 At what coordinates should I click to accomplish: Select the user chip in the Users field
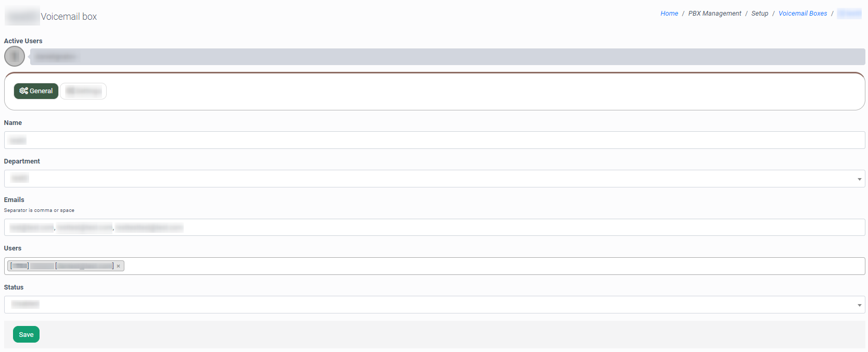[61, 266]
